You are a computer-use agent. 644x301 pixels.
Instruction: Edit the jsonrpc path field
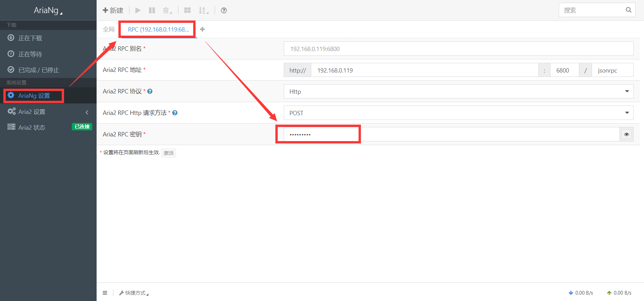click(612, 70)
